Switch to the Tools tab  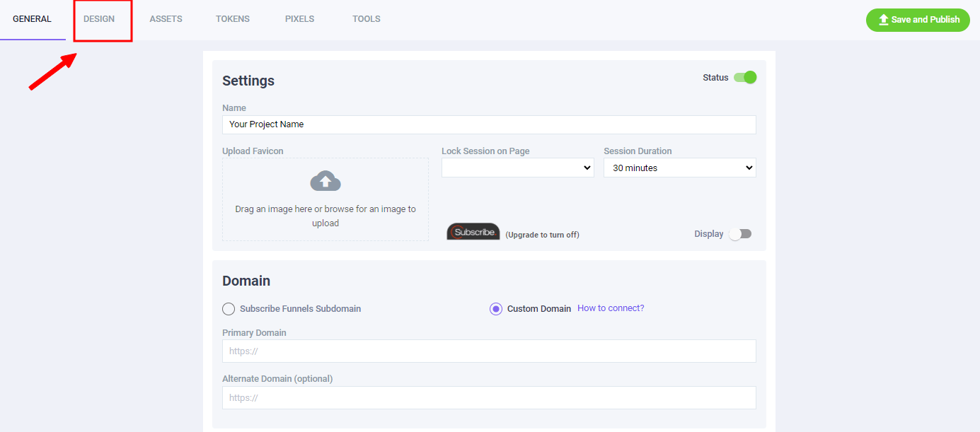(367, 19)
